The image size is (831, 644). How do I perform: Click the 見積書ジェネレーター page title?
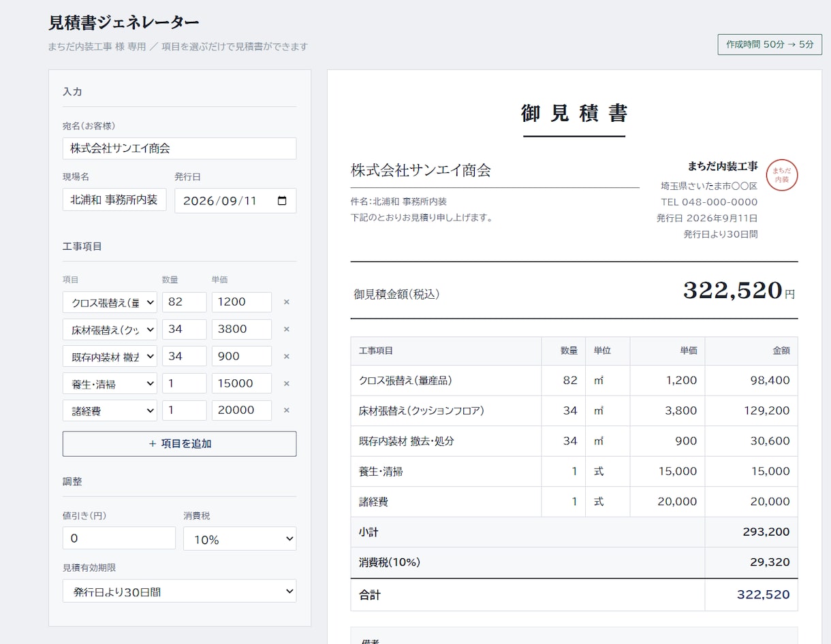[x=124, y=22]
